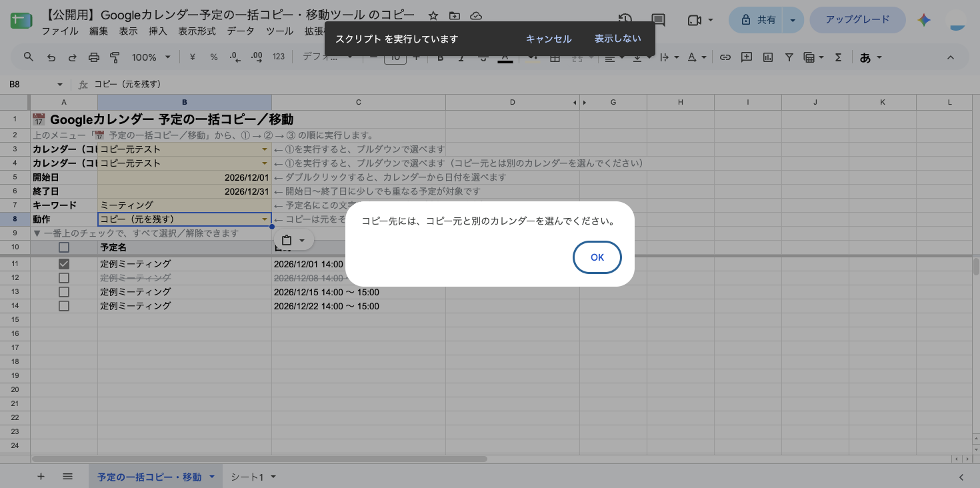This screenshot has height=488, width=980.
Task: Click the search menus magnifier icon
Action: click(x=28, y=57)
